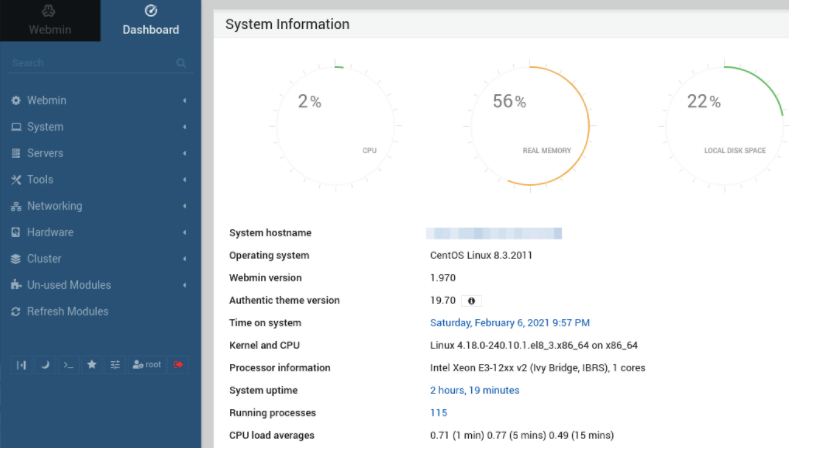This screenshot has width=822, height=449.
Task: Click the Intel Xeon E3-12xx processor value
Action: point(537,368)
